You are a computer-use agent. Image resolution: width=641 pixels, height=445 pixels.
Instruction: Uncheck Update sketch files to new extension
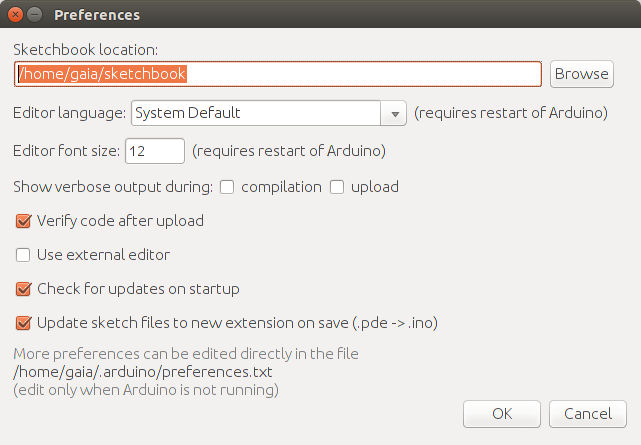coord(24,323)
